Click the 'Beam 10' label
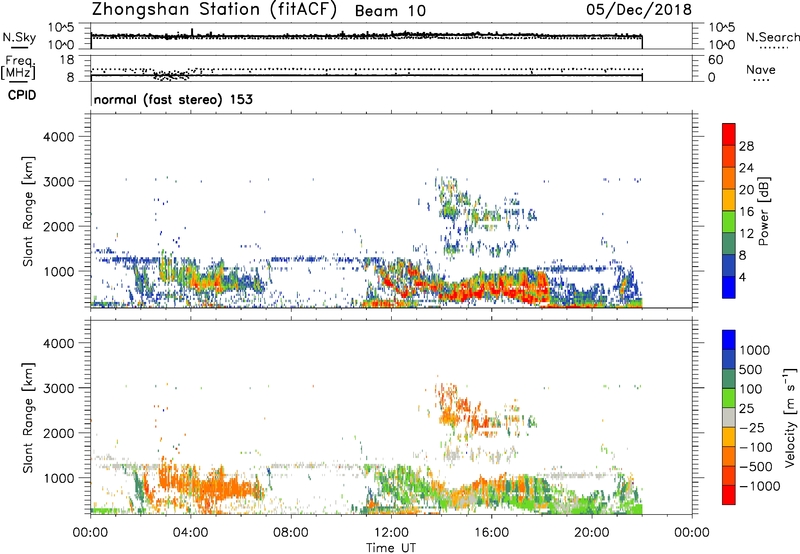The height and width of the screenshot is (554, 800). point(390,11)
